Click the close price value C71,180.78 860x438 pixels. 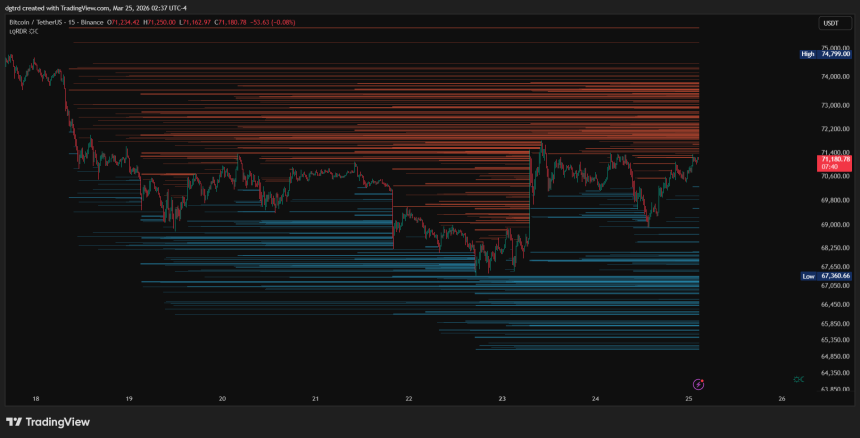coord(230,22)
